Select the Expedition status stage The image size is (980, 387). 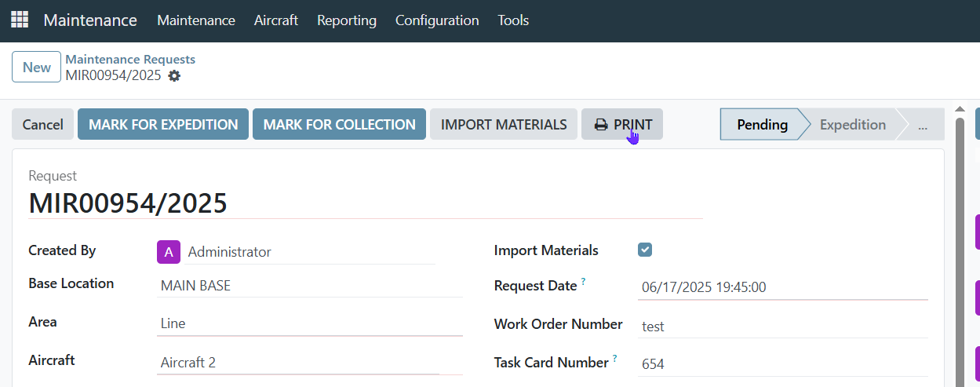[853, 124]
